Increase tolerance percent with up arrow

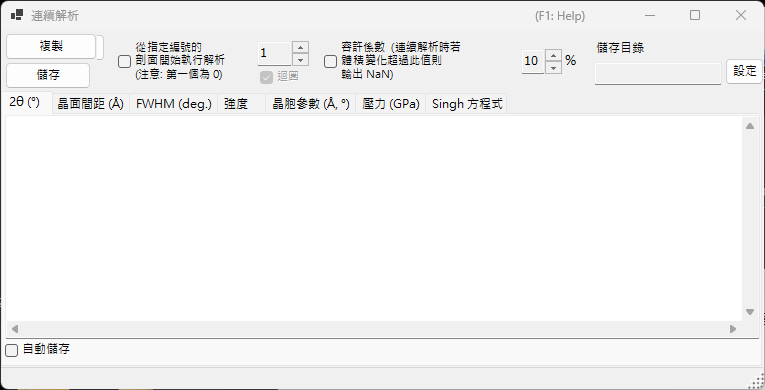click(553, 55)
